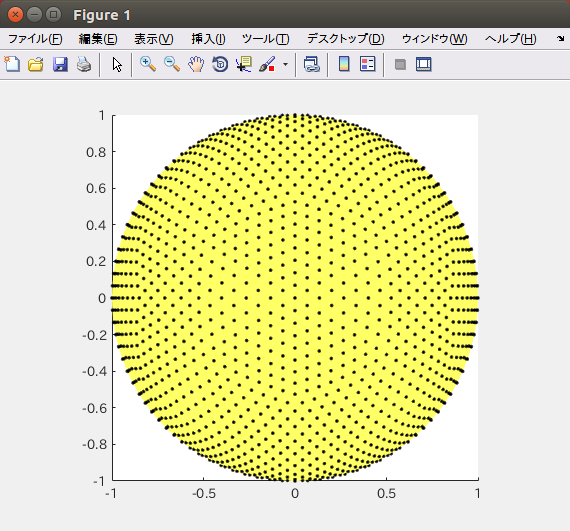570x531 pixels.
Task: Save the figure with the floppy disk icon
Action: point(60,64)
